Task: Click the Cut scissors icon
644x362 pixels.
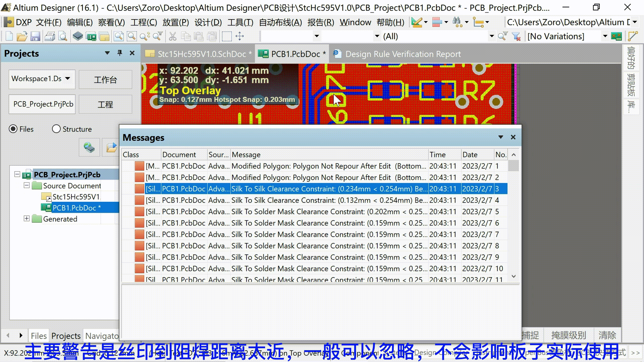Action: click(x=173, y=36)
